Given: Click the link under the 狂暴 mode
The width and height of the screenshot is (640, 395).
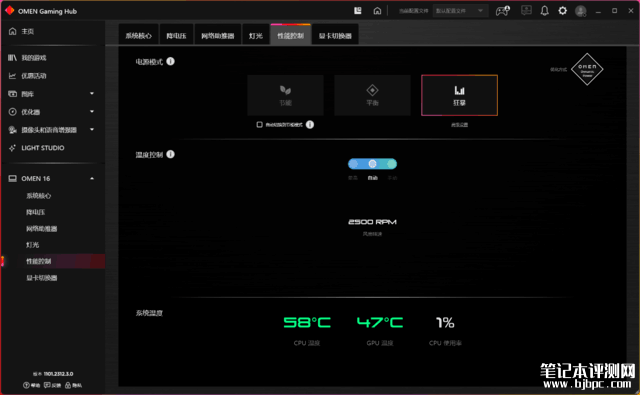Looking at the screenshot, I should tap(459, 125).
